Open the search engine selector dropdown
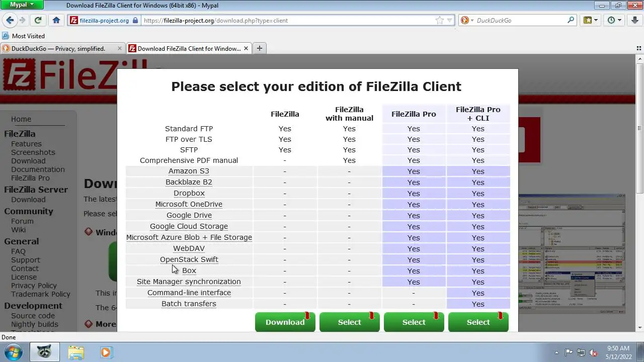 [472, 21]
